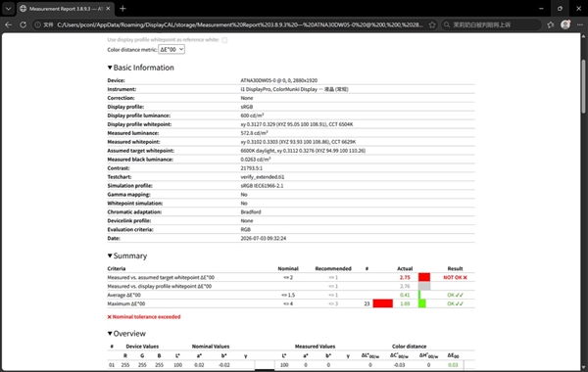Bookmark page with the star icon

(x=432, y=24)
